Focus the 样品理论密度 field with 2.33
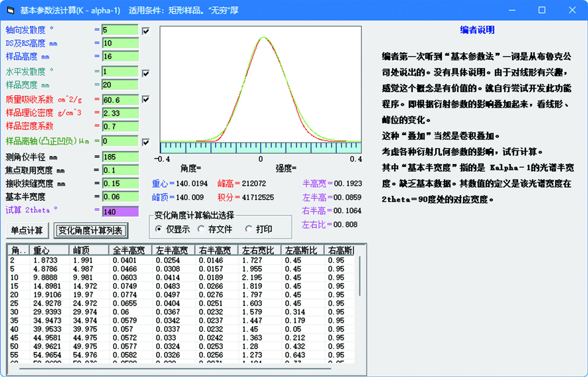Image resolution: width=588 pixels, height=377 pixels. coord(120,113)
